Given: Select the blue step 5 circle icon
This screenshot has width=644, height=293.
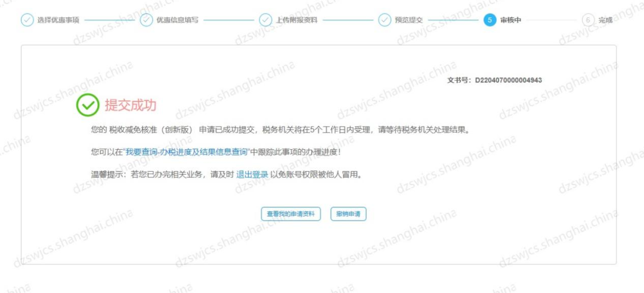Looking at the screenshot, I should (x=490, y=20).
